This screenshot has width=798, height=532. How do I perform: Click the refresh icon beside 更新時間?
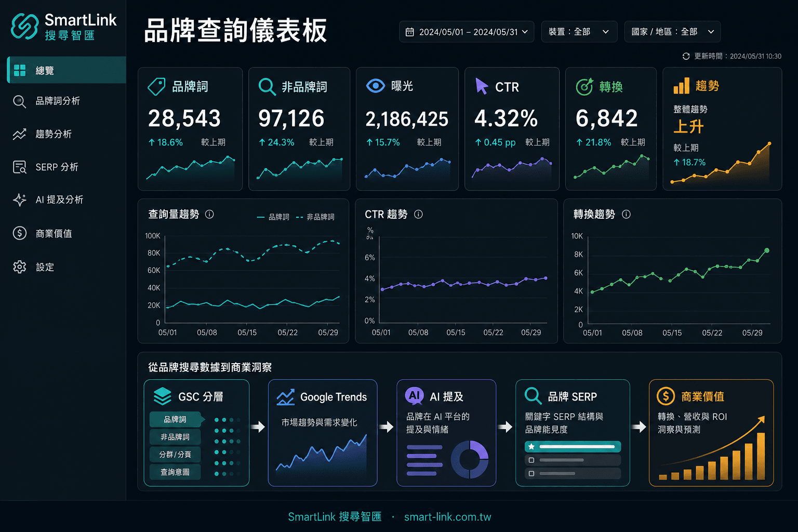click(686, 56)
